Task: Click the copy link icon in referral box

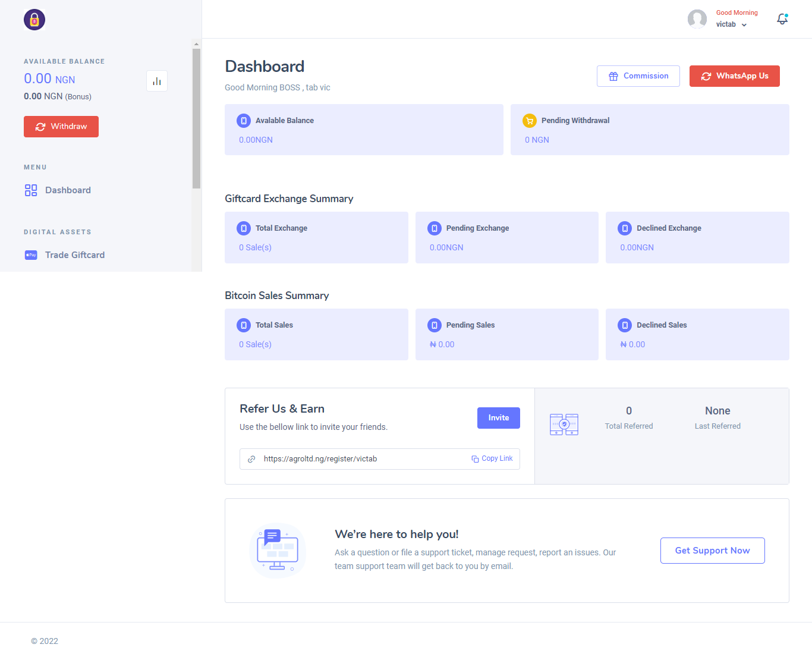Action: (x=474, y=458)
